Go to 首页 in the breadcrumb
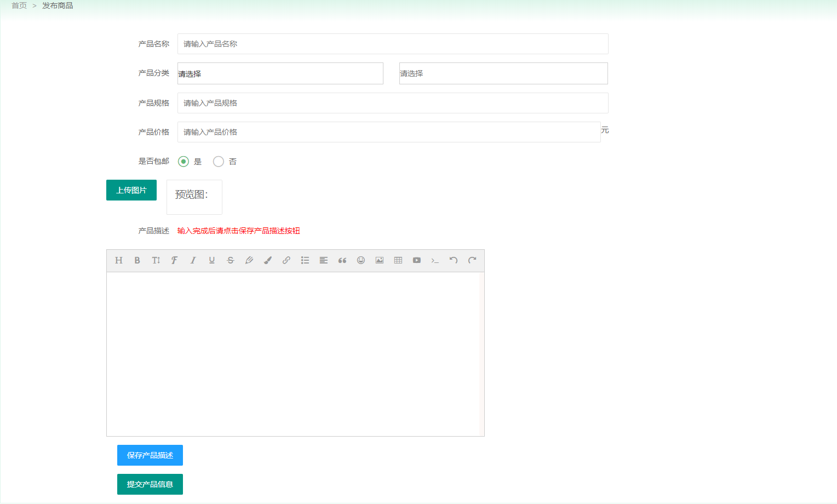The height and width of the screenshot is (504, 837). point(19,5)
